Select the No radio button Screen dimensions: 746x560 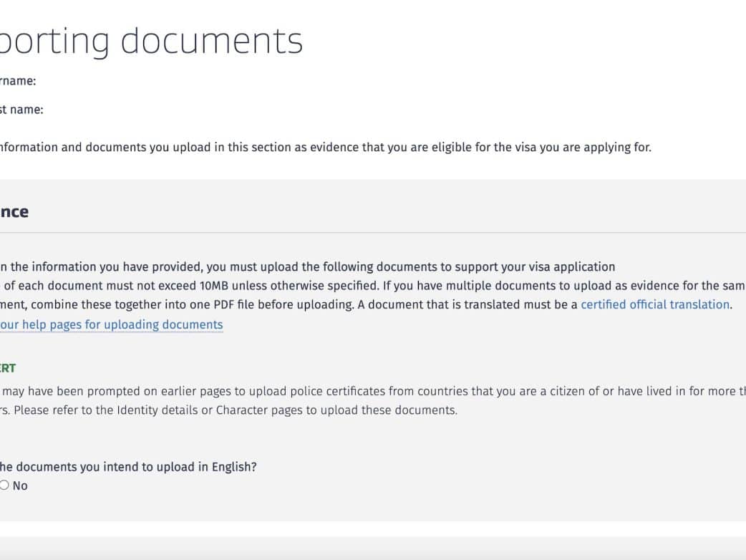coord(4,486)
